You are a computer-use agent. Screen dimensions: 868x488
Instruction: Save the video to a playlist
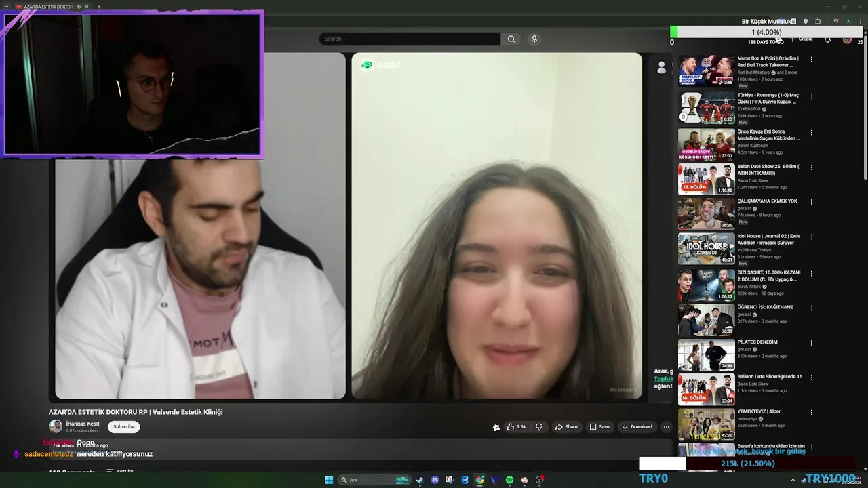[599, 427]
